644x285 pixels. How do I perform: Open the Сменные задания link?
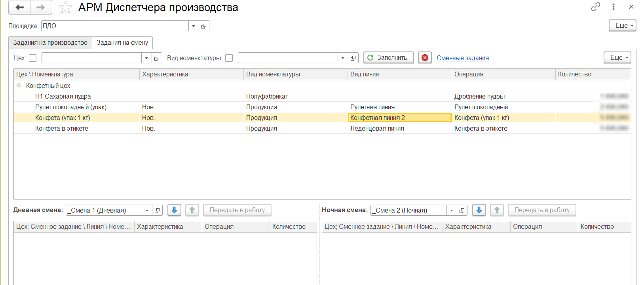[x=462, y=58]
